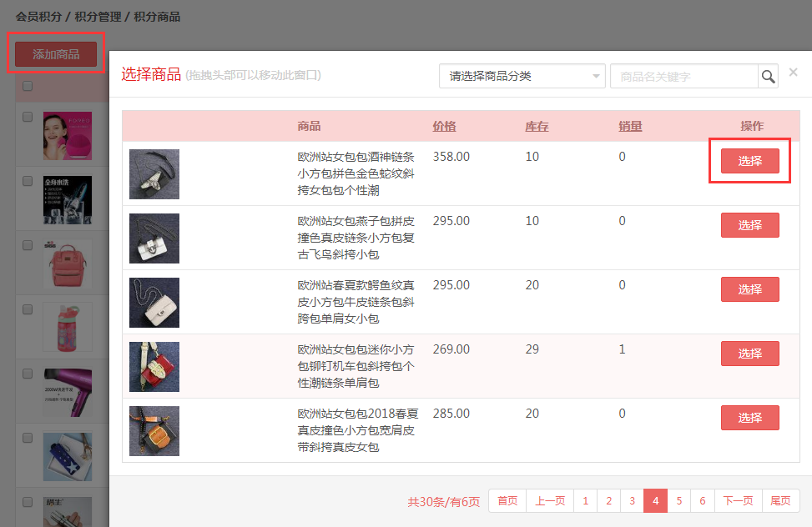The height and width of the screenshot is (527, 812).
Task: Click the 添加商品 button
Action: click(x=56, y=54)
